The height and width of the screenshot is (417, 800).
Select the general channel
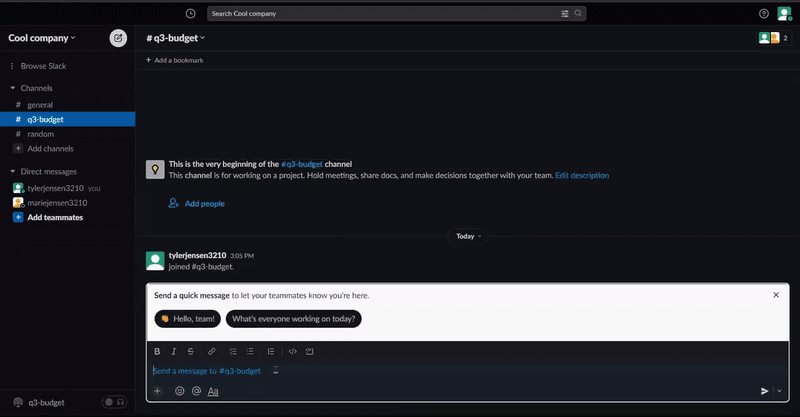coord(40,104)
